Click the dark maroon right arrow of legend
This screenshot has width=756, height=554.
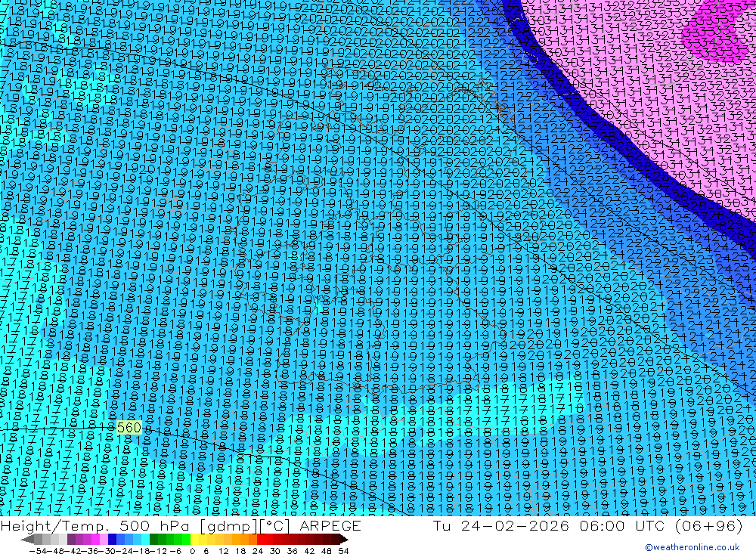pos(343,540)
